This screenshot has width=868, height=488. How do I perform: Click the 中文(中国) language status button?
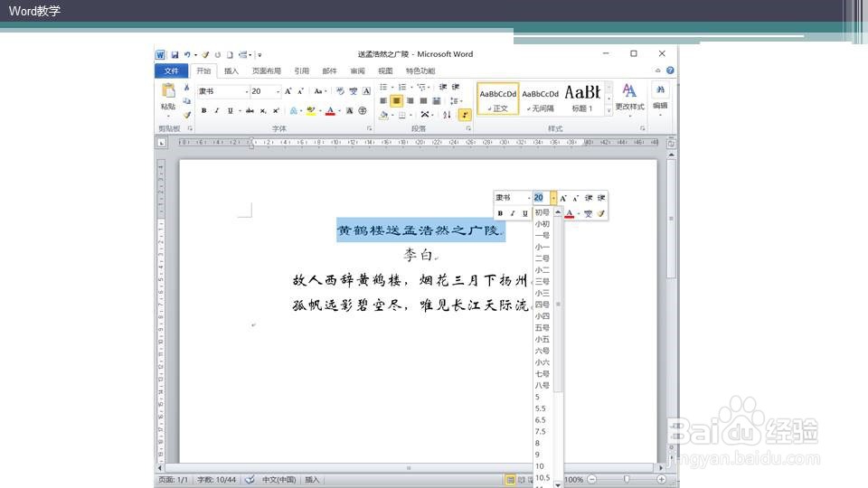click(279, 480)
